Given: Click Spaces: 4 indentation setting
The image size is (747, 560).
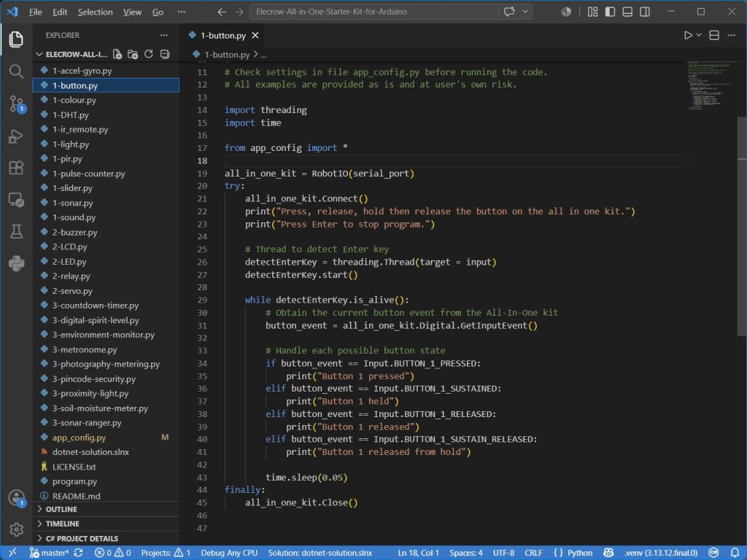Looking at the screenshot, I should click(466, 553).
